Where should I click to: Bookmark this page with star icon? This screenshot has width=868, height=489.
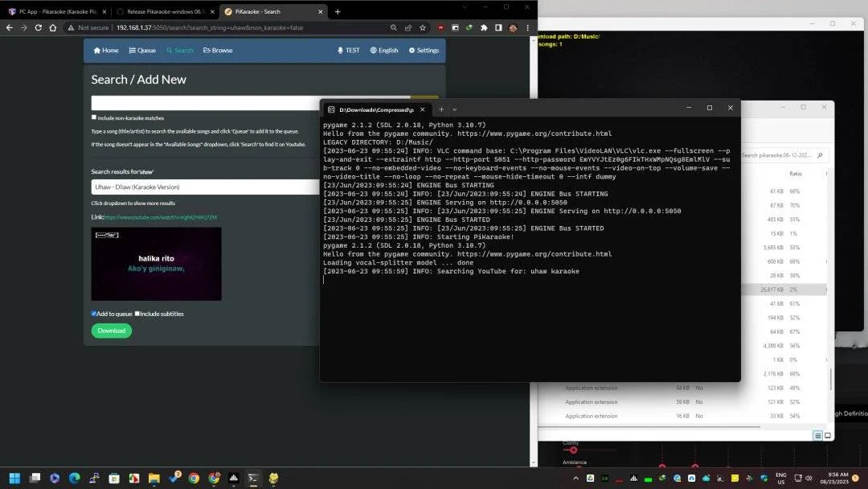(x=423, y=27)
